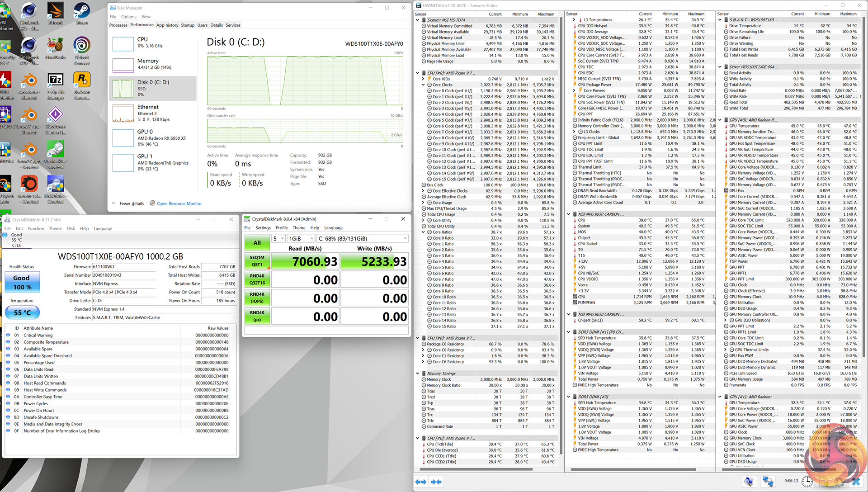Screen dimensions: 868x492
Task: Click the HWiNFO reset clock icon
Action: pos(807,482)
